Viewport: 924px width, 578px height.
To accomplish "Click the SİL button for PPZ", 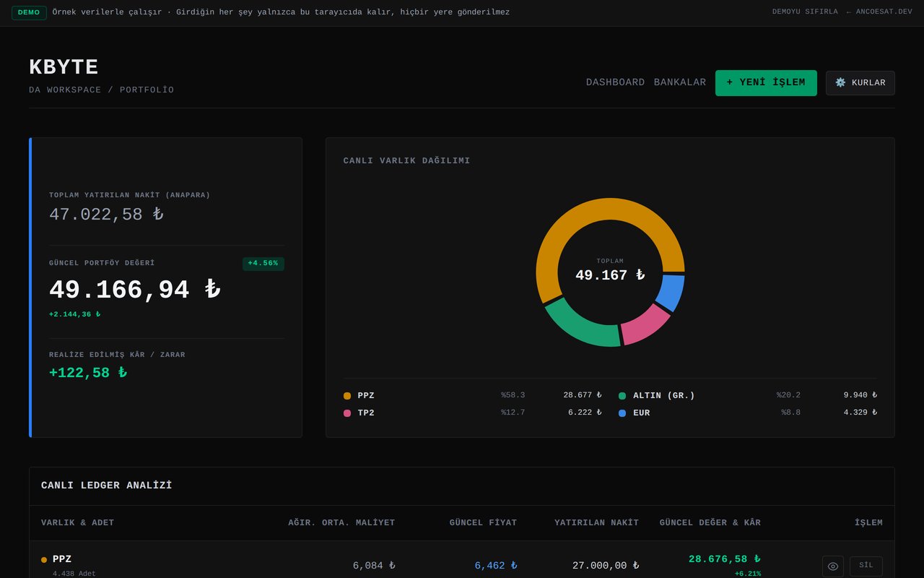I will tap(866, 566).
